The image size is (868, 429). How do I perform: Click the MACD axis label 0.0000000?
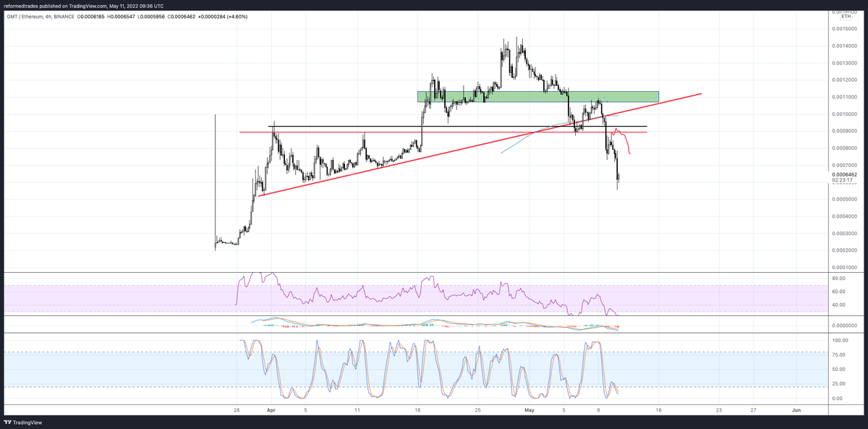[844, 326]
